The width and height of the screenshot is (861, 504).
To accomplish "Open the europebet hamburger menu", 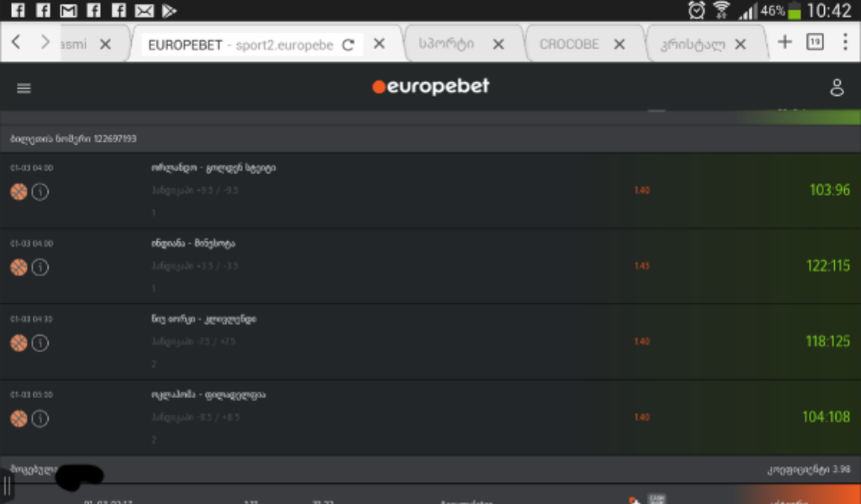I will point(24,88).
